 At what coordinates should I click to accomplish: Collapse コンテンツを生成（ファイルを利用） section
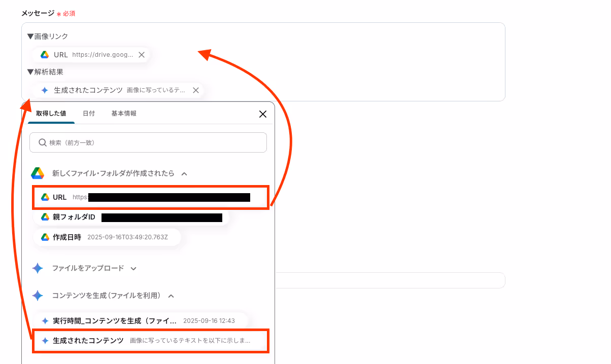(171, 296)
